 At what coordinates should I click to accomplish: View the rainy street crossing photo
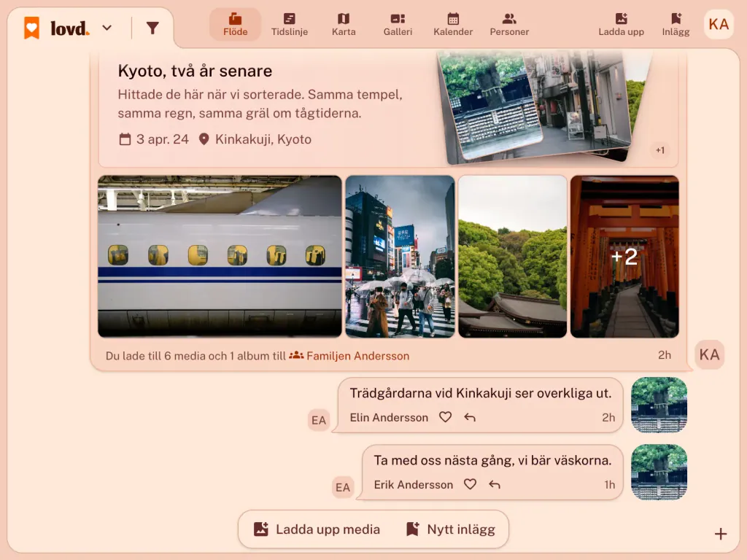click(x=400, y=257)
